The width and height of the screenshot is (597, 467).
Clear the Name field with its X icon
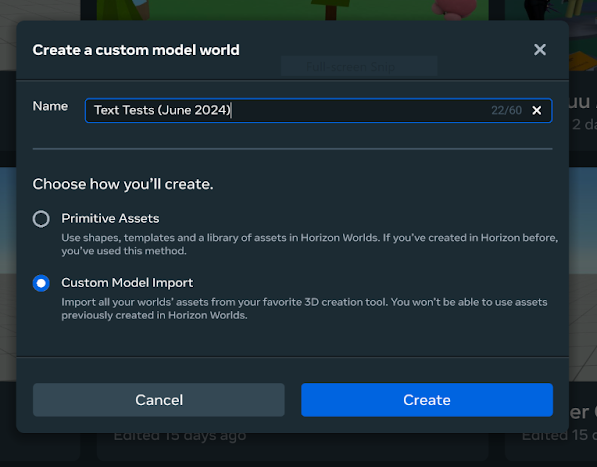[536, 110]
